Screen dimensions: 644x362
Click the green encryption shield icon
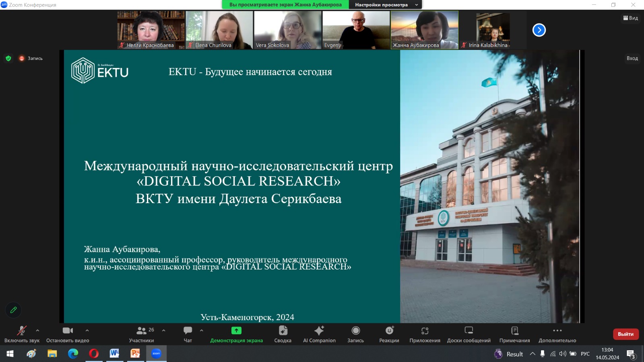tap(8, 58)
